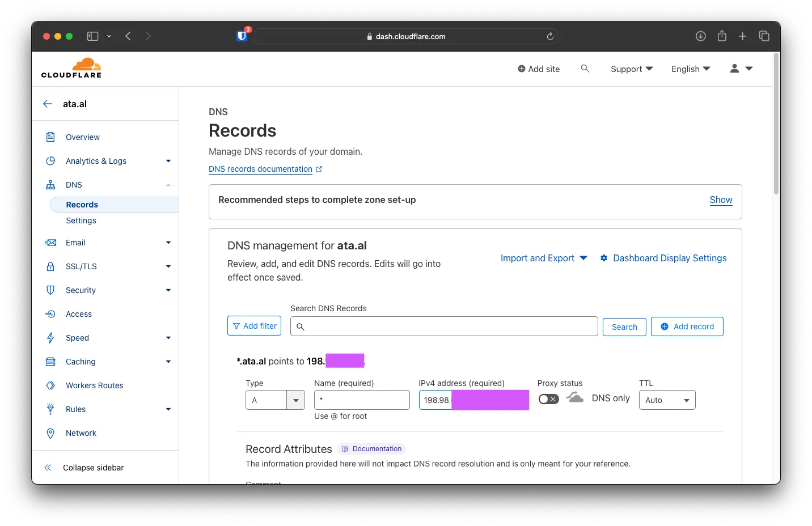Screen dimensions: 812x526
Task: Click the Speed lightning bolt icon
Action: pos(50,338)
